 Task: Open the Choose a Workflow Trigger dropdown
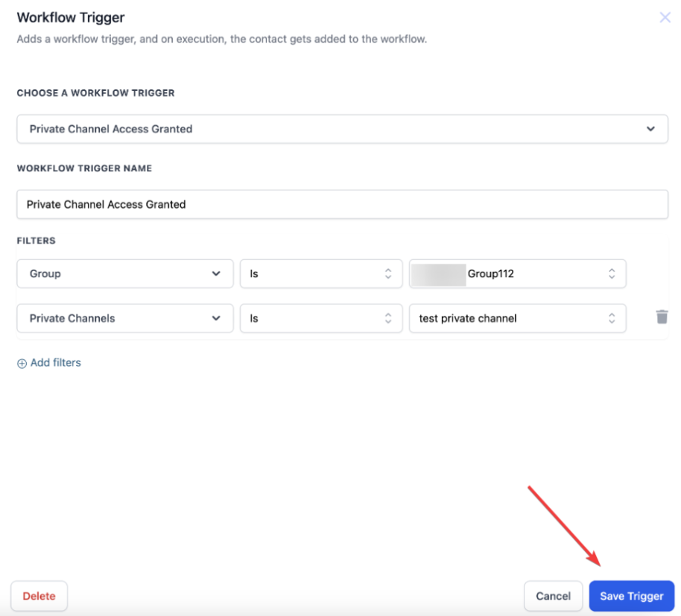[x=341, y=129]
